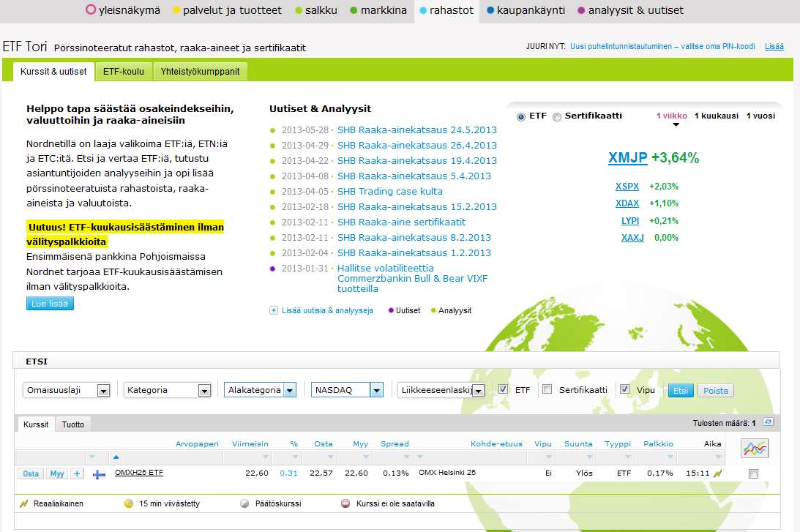
Task: Open markkina in top navigation
Action: (378, 10)
